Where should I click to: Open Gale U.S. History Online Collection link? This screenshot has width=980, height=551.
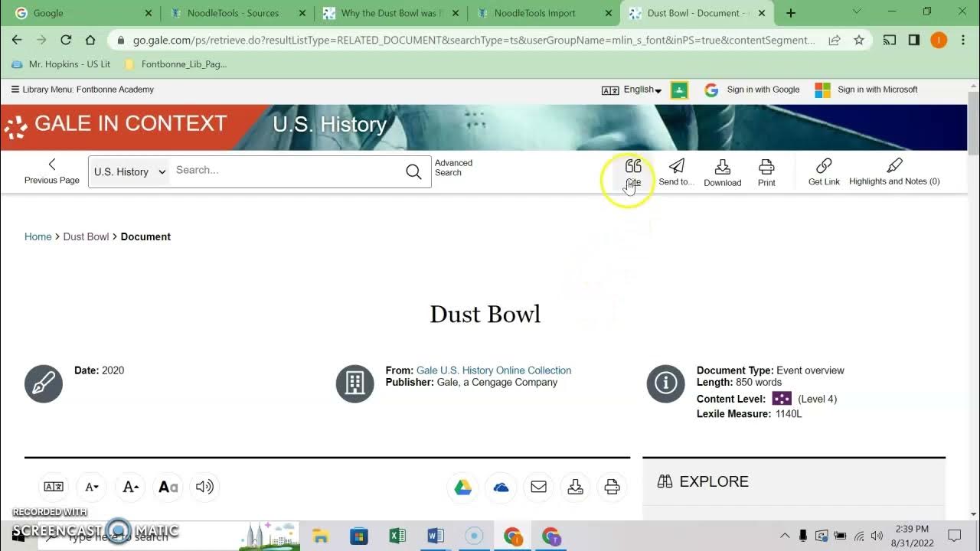click(x=494, y=370)
